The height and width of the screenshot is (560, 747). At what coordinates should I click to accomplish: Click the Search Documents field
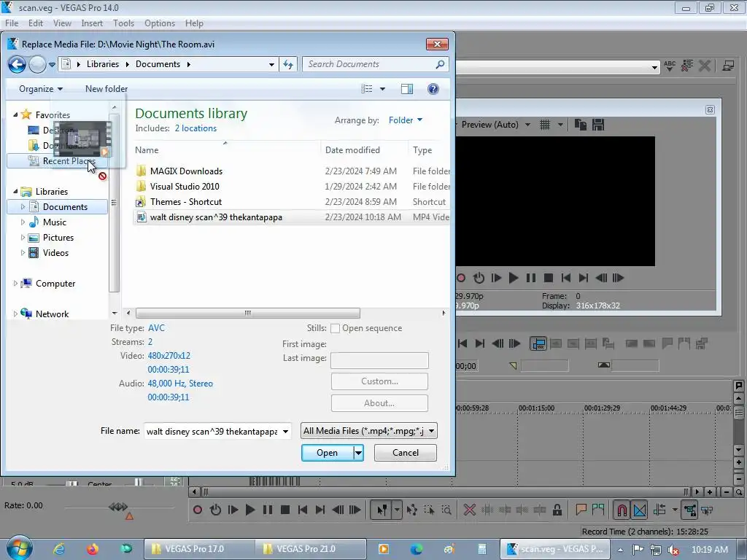pos(375,64)
